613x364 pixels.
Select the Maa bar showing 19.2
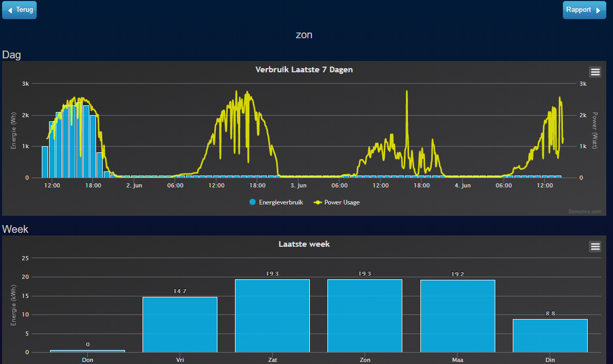click(x=458, y=316)
